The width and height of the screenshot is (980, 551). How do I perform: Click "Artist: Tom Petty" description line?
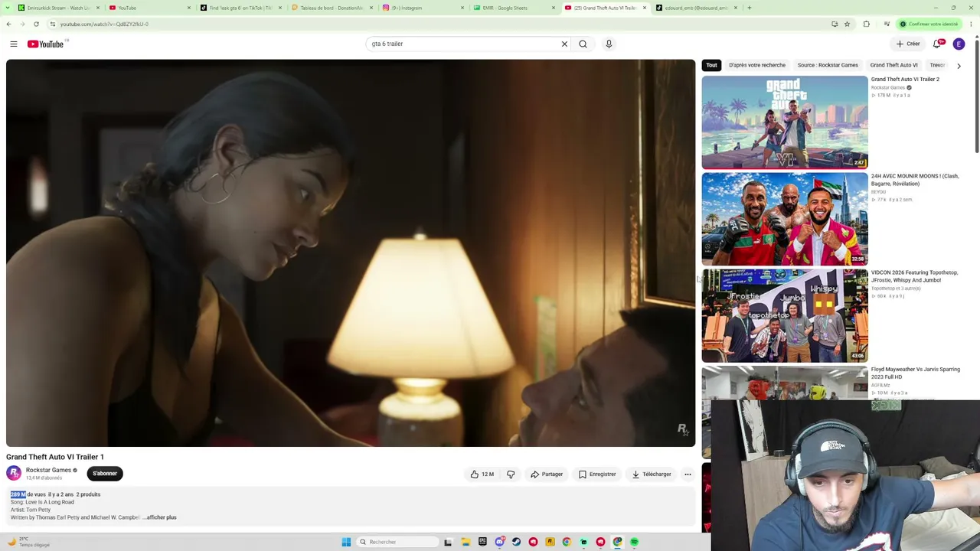(x=31, y=510)
